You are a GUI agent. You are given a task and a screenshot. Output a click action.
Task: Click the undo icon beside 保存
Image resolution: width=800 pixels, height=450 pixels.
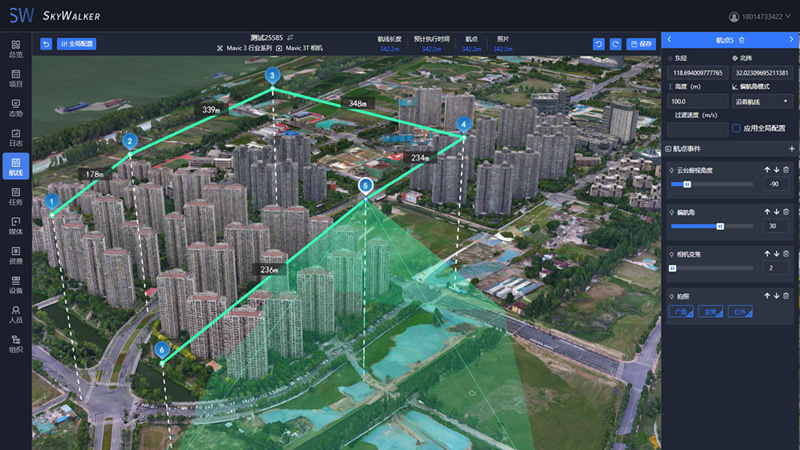pyautogui.click(x=598, y=44)
